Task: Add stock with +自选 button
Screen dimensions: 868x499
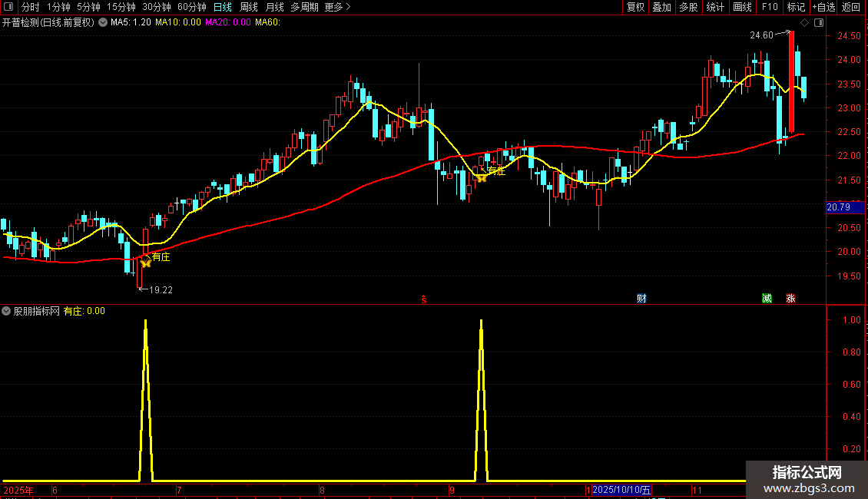Action: (823, 7)
